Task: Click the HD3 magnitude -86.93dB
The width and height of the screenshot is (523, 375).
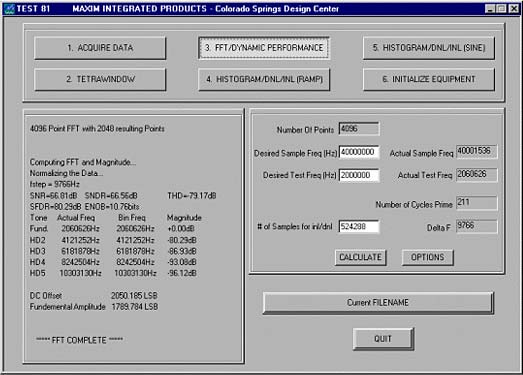Action: pos(182,251)
